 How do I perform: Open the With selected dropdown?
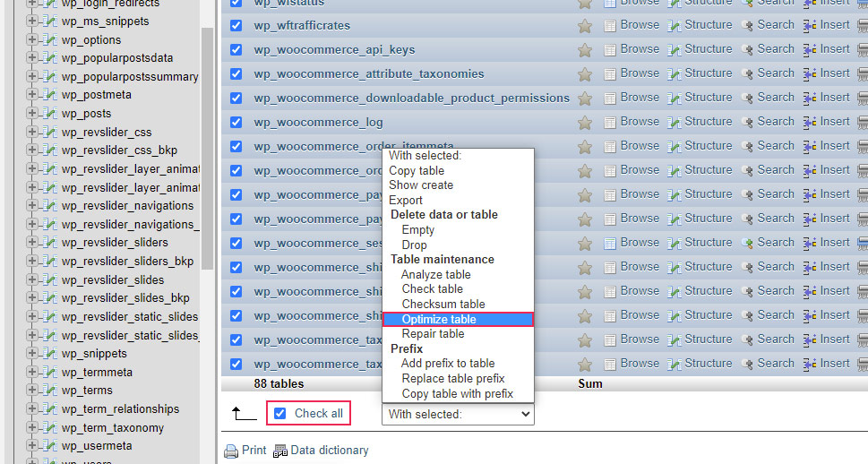[x=458, y=414]
